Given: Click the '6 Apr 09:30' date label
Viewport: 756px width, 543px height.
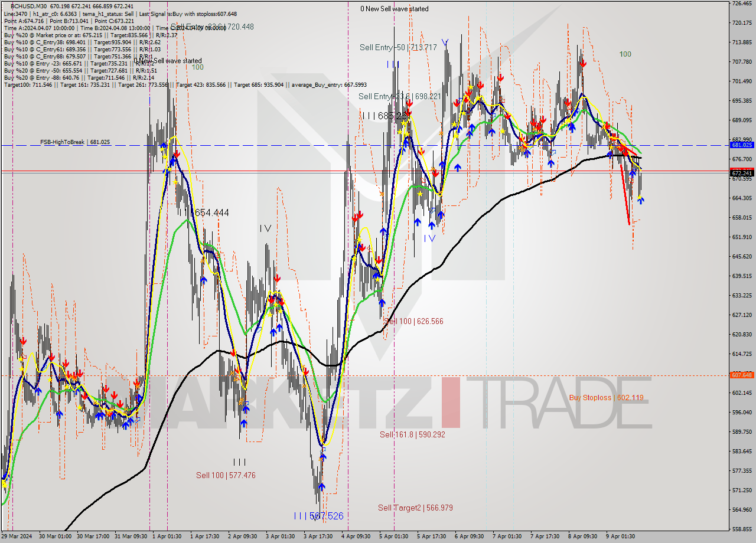Looking at the screenshot, I should coord(469,537).
